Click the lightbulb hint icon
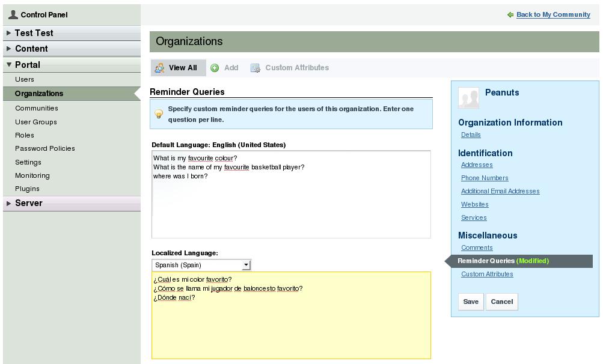This screenshot has height=364, width=603. click(x=159, y=114)
